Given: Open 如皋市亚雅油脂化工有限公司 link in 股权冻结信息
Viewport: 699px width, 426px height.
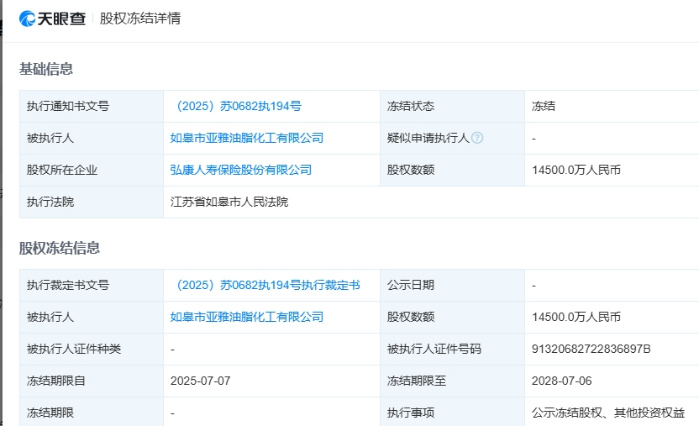Looking at the screenshot, I should coord(247,317).
